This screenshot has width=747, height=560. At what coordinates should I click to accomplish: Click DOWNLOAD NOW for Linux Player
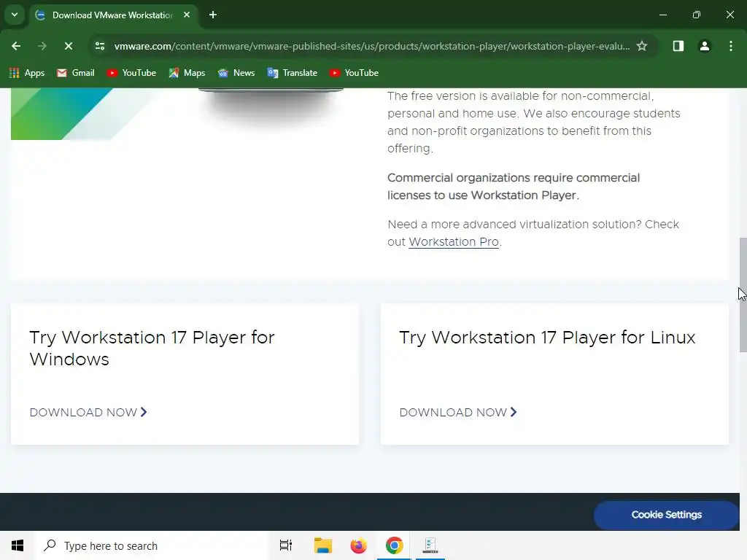coord(458,413)
